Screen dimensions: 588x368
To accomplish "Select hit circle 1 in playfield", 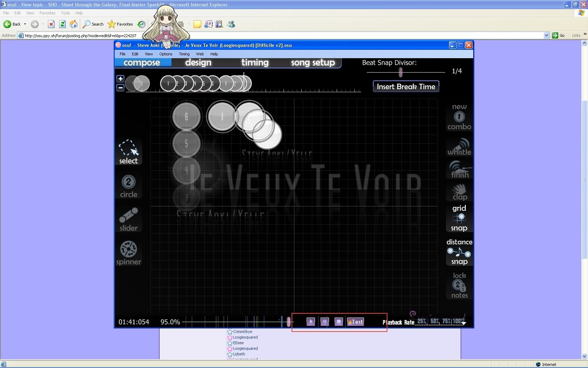I will pyautogui.click(x=222, y=117).
